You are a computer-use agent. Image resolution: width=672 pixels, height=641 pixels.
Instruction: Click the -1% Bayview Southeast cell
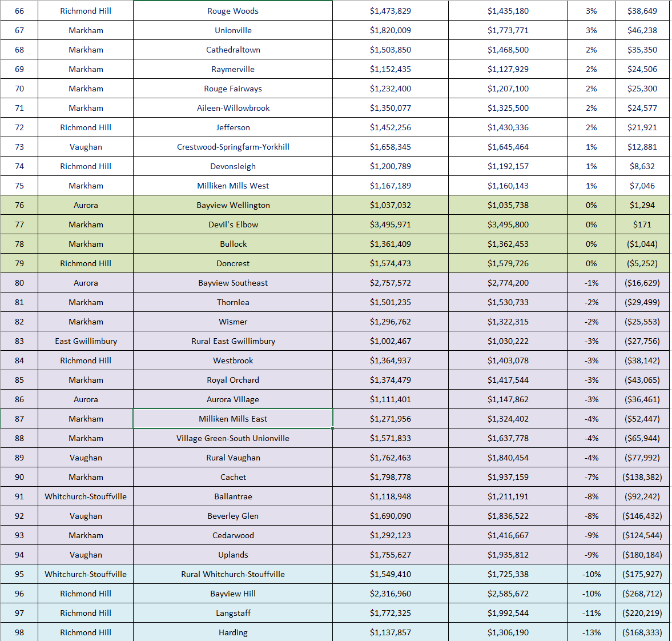(591, 283)
